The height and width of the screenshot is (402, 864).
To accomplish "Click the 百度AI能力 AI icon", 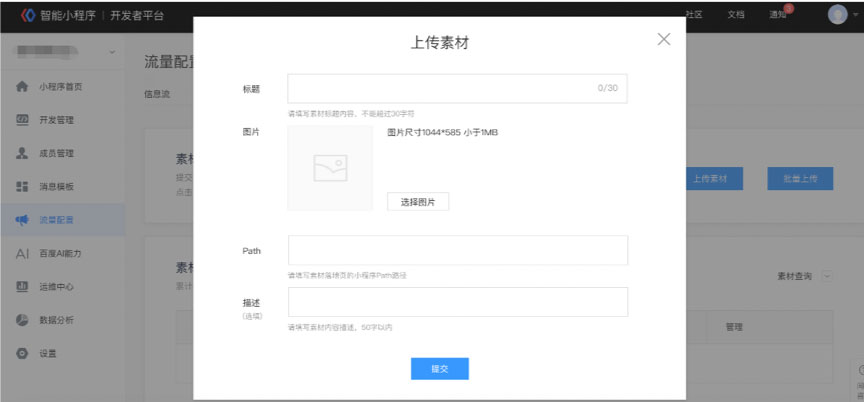I will pyautogui.click(x=22, y=254).
